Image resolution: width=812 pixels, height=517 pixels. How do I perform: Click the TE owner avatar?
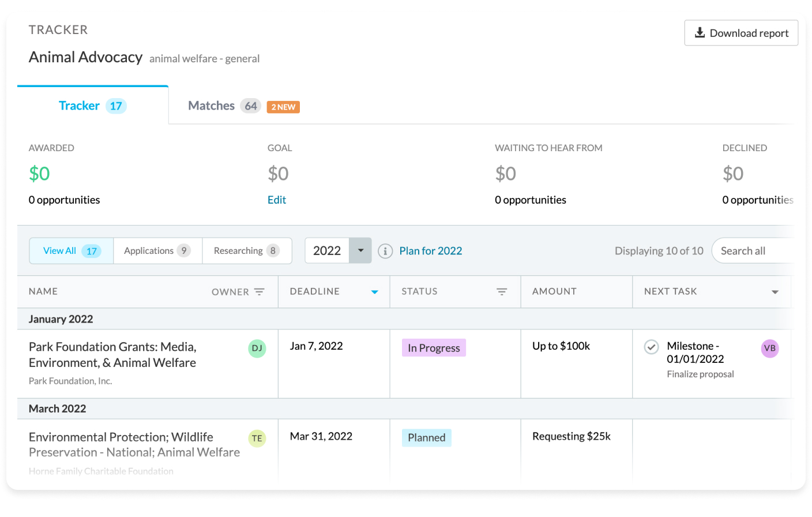[x=257, y=439]
